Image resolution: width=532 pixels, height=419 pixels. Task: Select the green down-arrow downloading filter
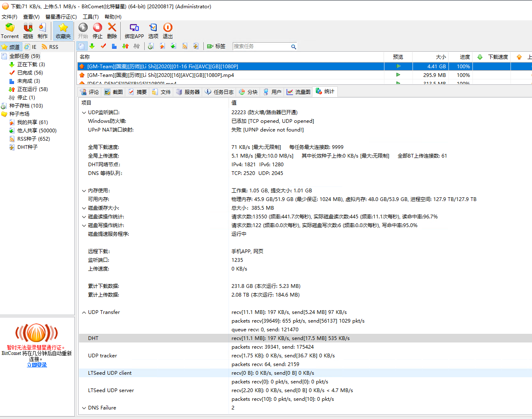coord(92,46)
